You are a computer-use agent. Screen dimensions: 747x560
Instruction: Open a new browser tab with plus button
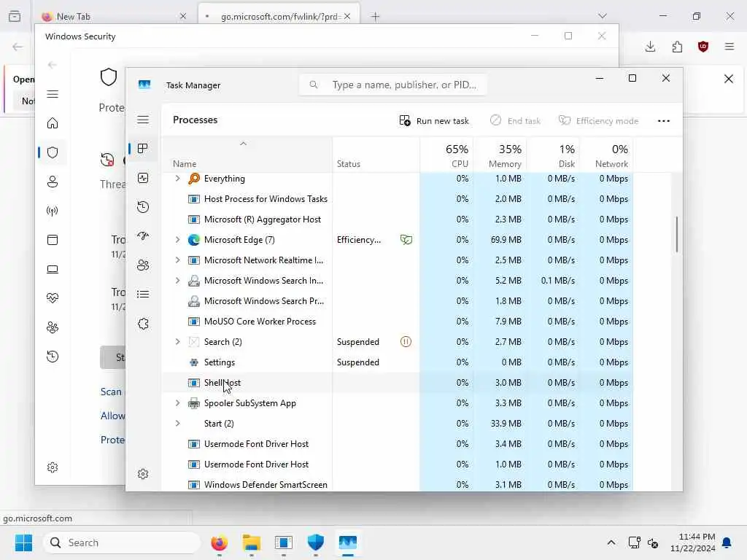376,16
